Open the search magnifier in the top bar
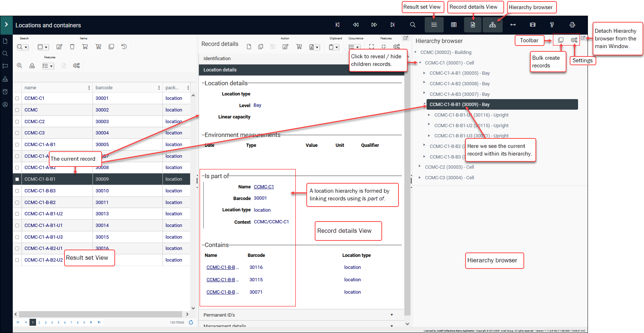 pos(413,25)
